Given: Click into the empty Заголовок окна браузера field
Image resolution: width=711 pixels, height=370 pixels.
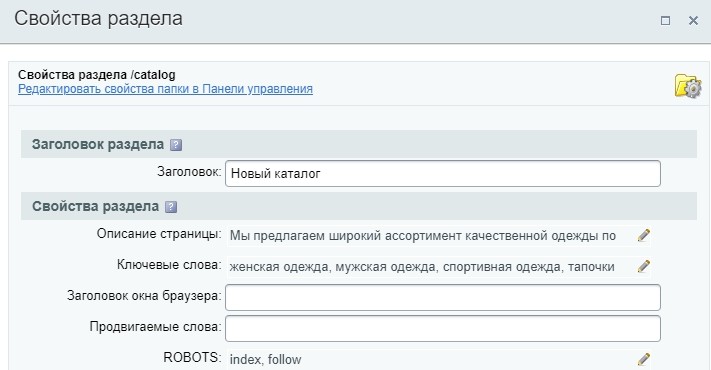Looking at the screenshot, I should [x=443, y=297].
